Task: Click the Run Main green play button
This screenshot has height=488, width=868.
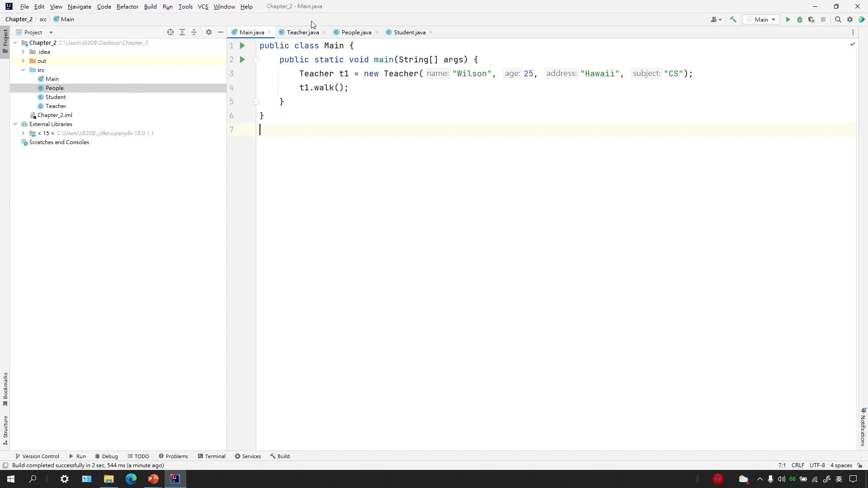Action: coord(788,19)
